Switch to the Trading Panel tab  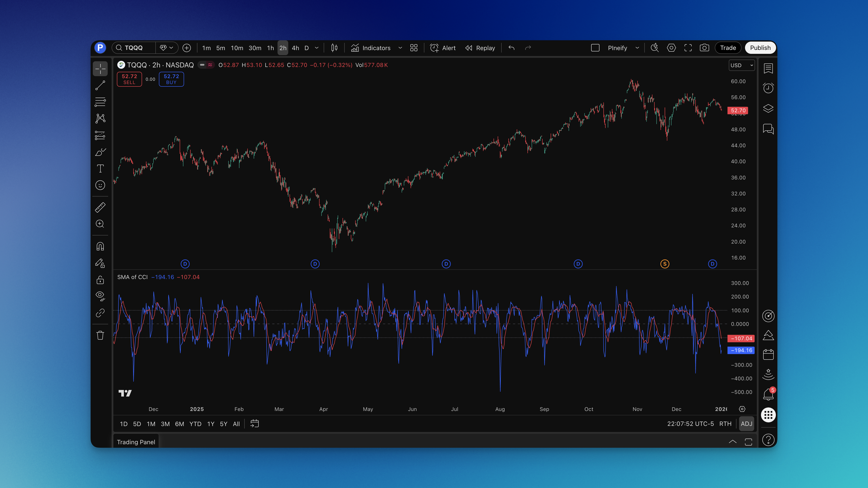136,442
